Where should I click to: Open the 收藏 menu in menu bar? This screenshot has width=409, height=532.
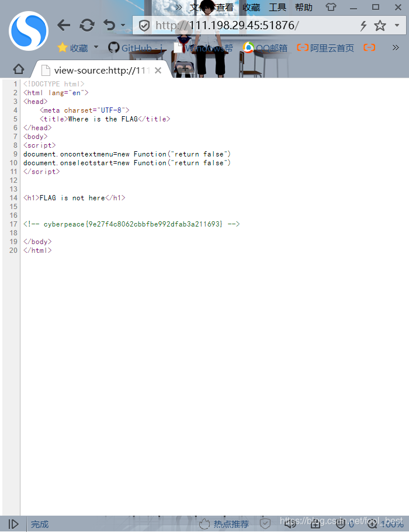(251, 7)
